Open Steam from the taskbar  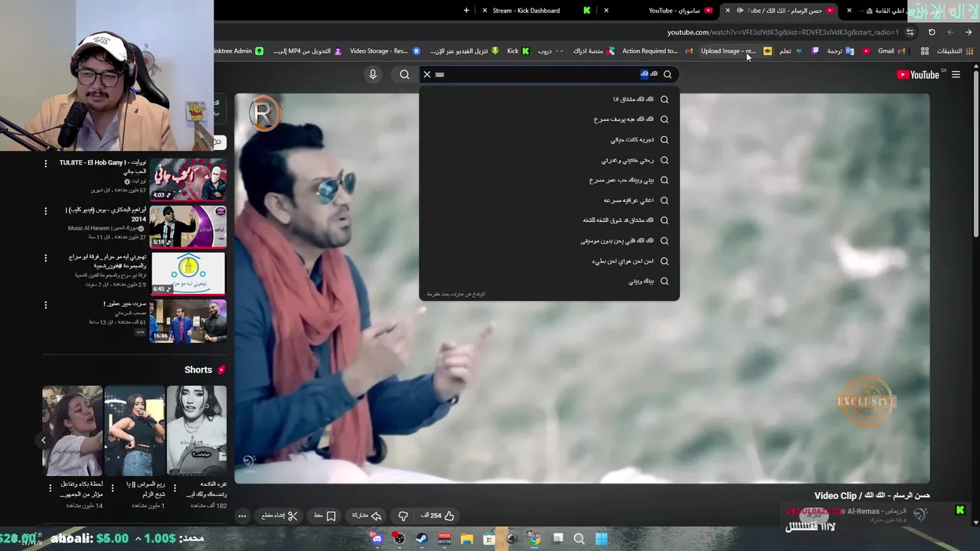tap(421, 539)
